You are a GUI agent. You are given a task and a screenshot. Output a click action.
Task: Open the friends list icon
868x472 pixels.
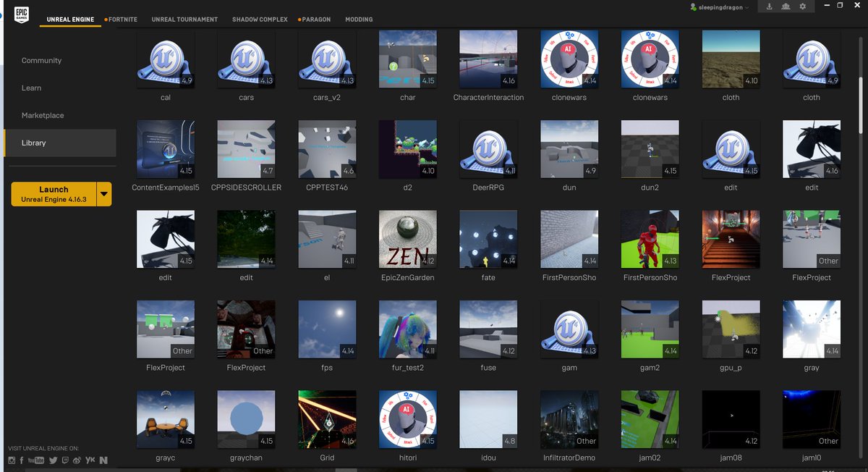click(786, 7)
